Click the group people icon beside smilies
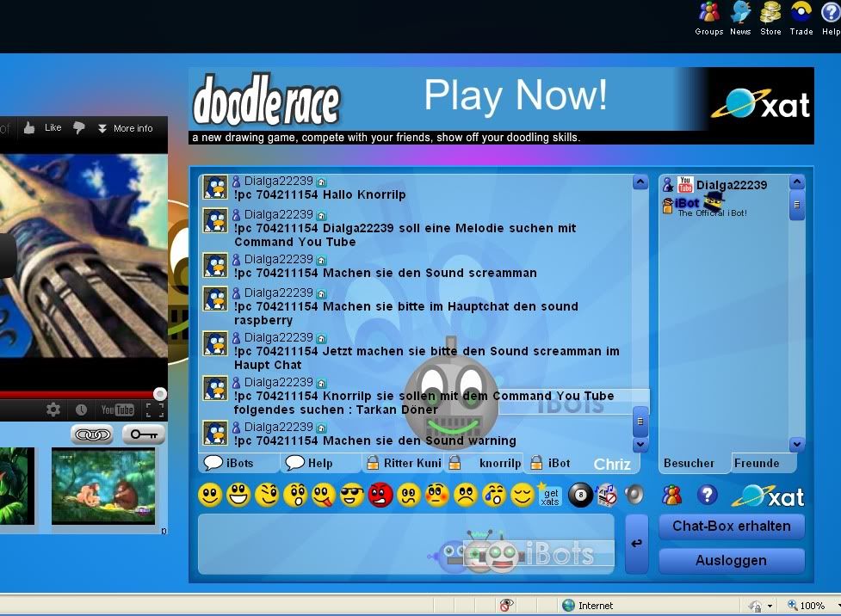This screenshot has height=616, width=841. pyautogui.click(x=671, y=495)
